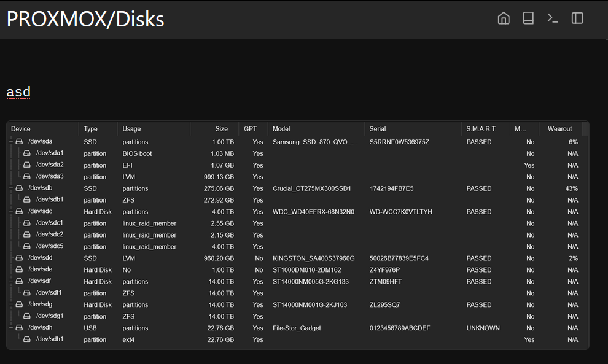Open the terminal prompt icon
Image resolution: width=608 pixels, height=364 pixels.
coord(553,18)
